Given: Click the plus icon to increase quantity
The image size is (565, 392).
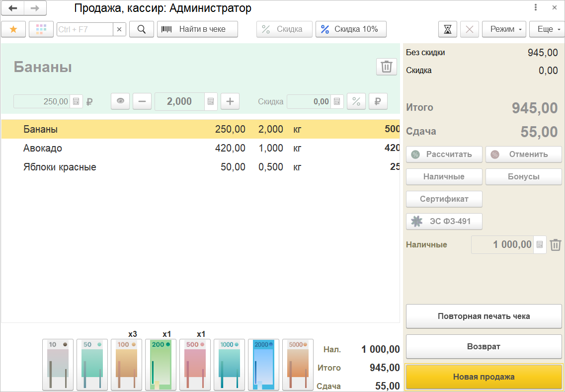Looking at the screenshot, I should coord(230,101).
